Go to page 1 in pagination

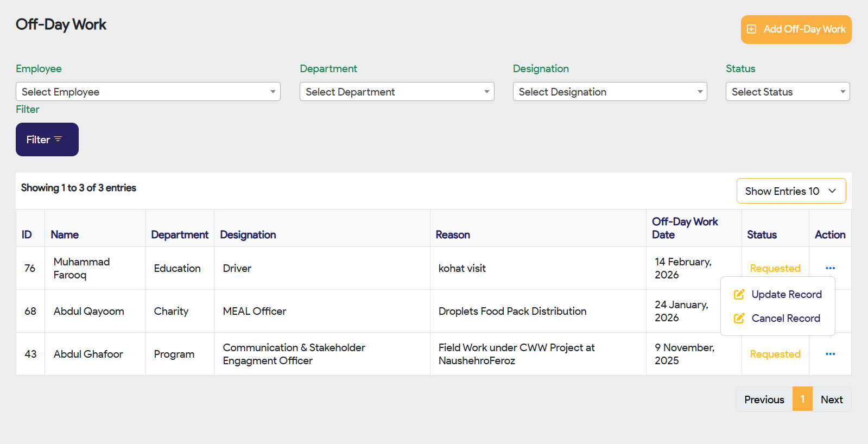click(802, 399)
